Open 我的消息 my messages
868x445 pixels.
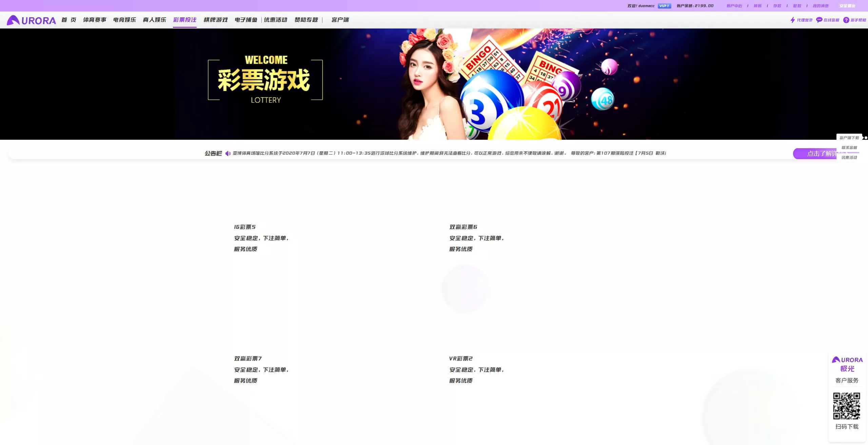click(821, 6)
